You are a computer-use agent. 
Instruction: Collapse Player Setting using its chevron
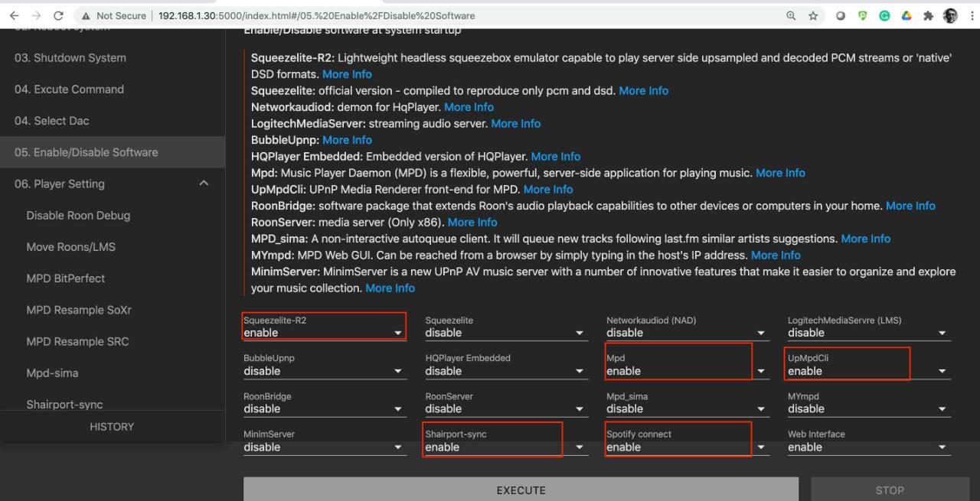(203, 184)
